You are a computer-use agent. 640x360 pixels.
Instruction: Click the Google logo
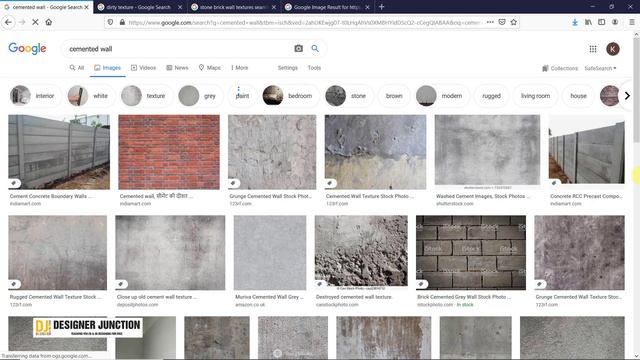point(27,48)
